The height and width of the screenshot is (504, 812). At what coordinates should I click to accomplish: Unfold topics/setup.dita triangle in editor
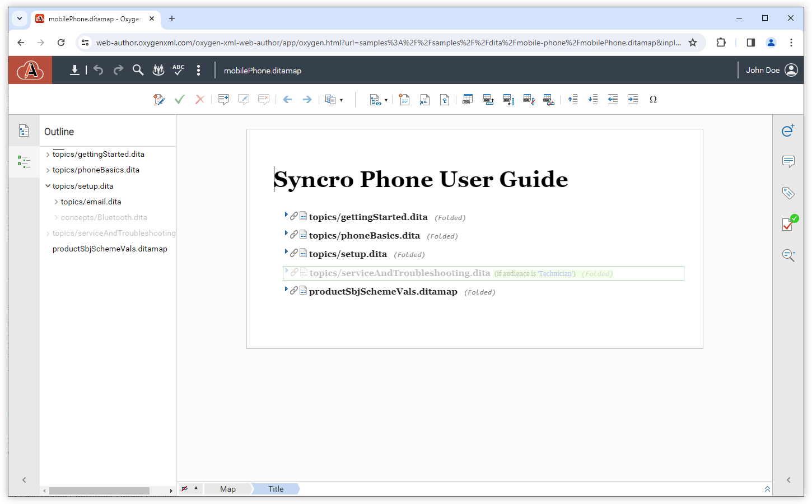click(x=286, y=251)
